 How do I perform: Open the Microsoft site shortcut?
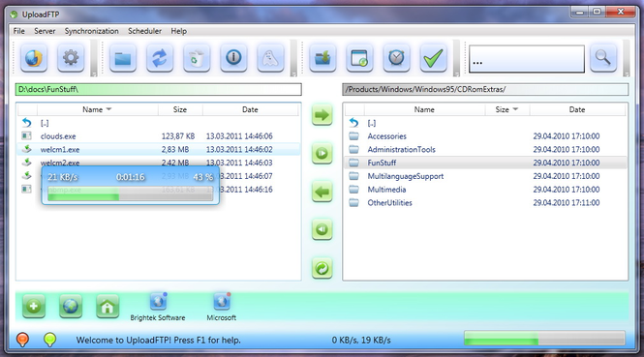pyautogui.click(x=222, y=307)
